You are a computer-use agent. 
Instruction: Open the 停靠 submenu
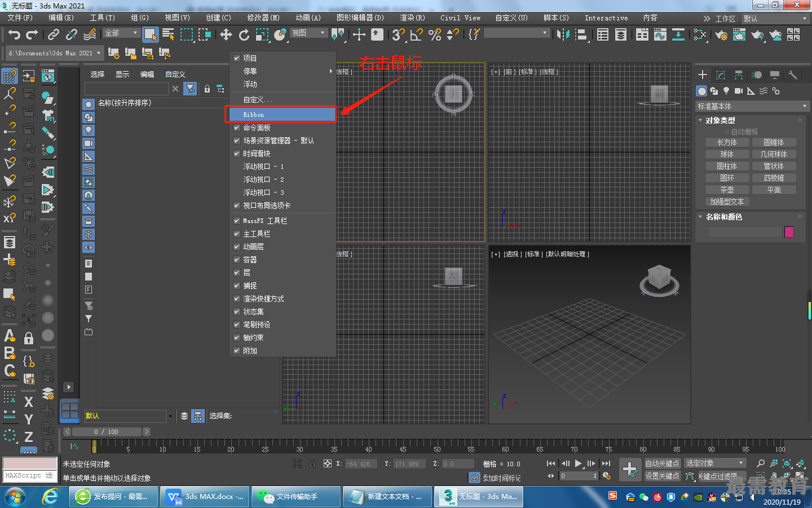283,71
